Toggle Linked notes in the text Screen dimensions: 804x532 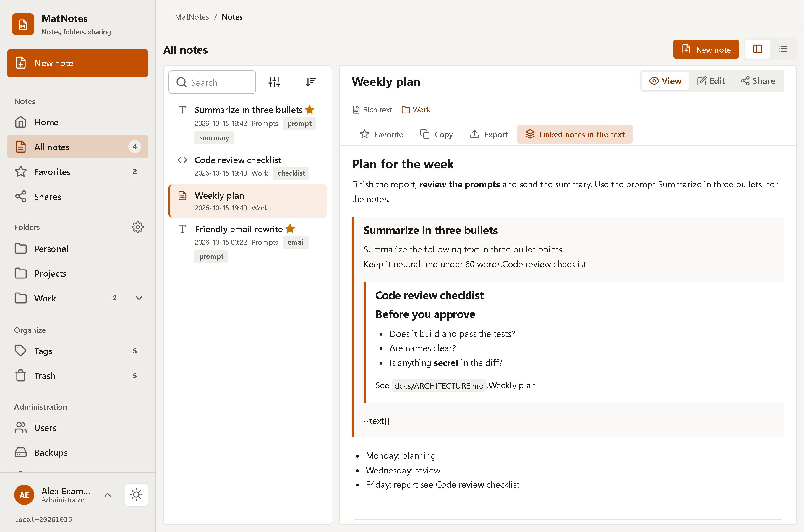575,134
